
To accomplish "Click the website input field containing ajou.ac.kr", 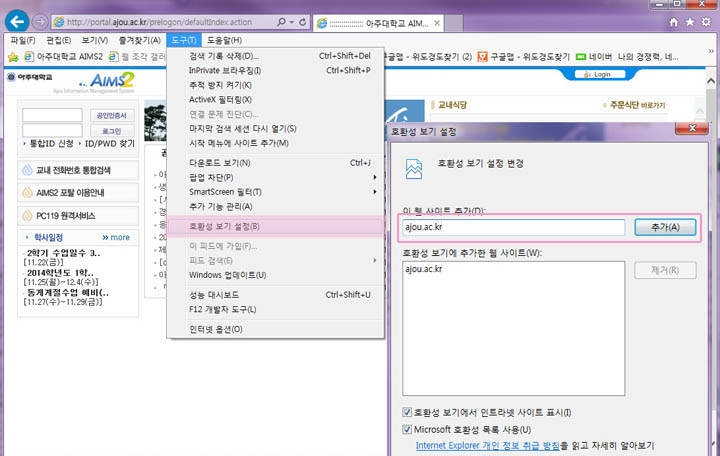I will click(513, 228).
